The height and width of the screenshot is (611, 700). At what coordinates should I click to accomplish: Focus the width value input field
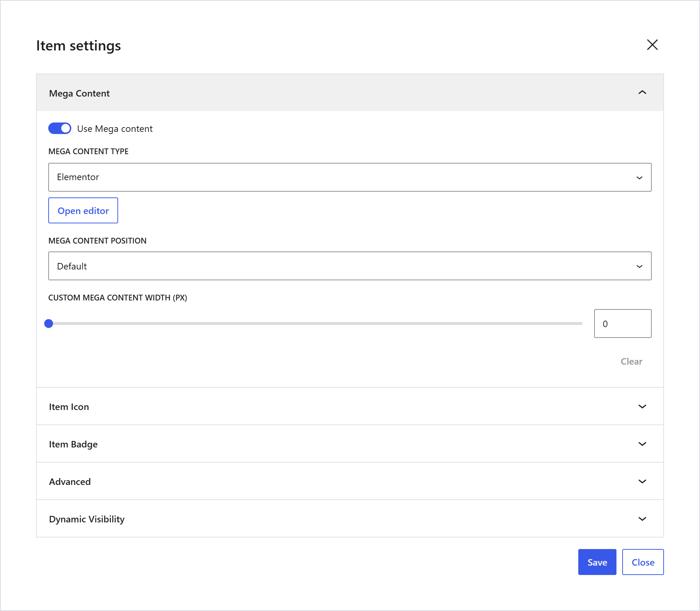(623, 324)
